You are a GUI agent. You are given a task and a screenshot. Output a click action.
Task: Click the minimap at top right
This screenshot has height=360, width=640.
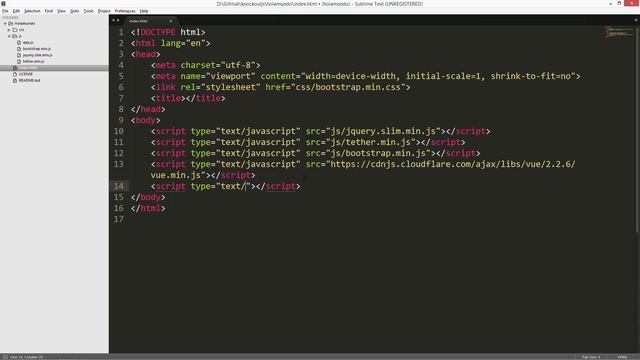click(619, 32)
